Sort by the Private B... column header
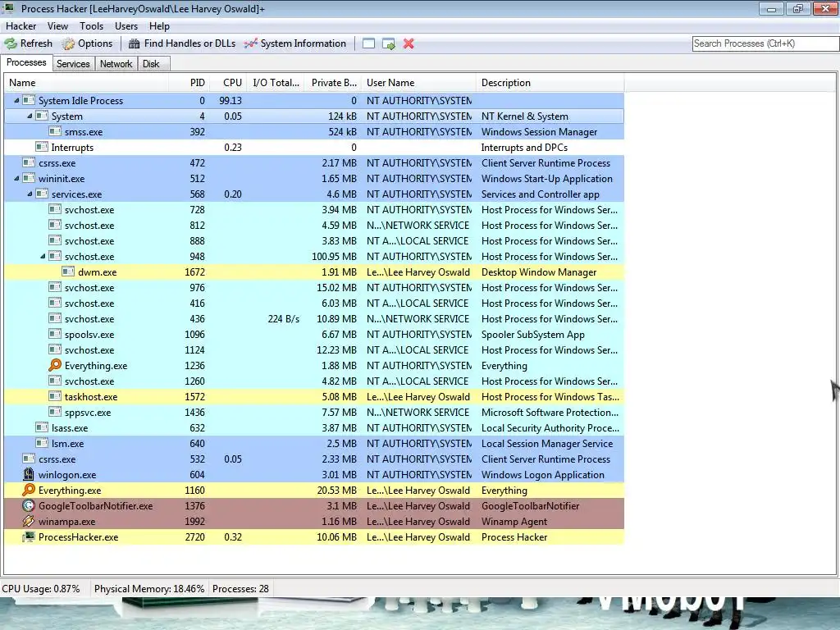 tap(333, 83)
